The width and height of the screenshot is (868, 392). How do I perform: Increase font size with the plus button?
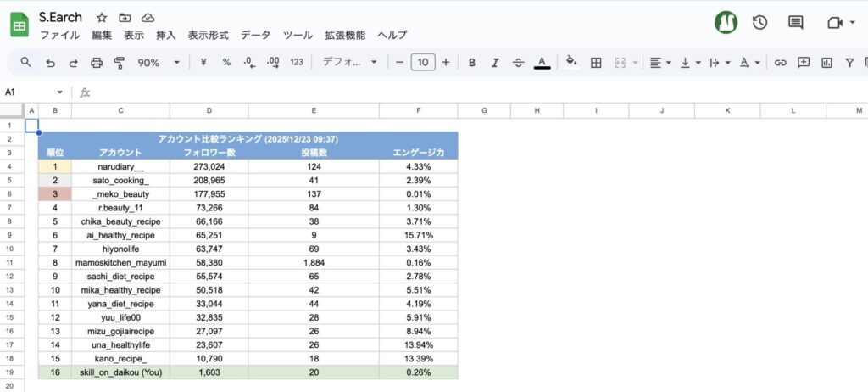pyautogui.click(x=446, y=63)
